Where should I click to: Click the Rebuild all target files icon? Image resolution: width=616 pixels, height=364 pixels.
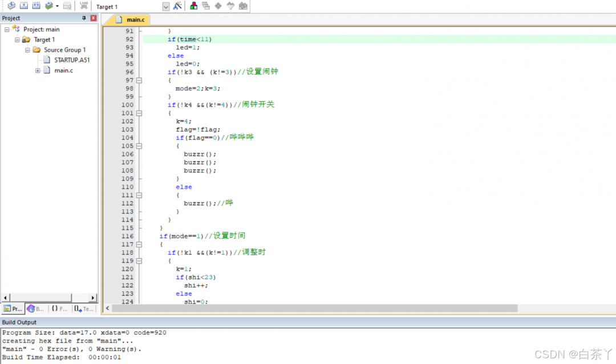tap(36, 6)
